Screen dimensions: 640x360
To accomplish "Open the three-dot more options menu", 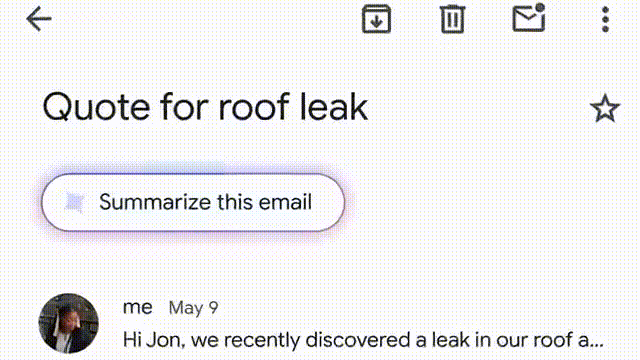I will pos(605,19).
